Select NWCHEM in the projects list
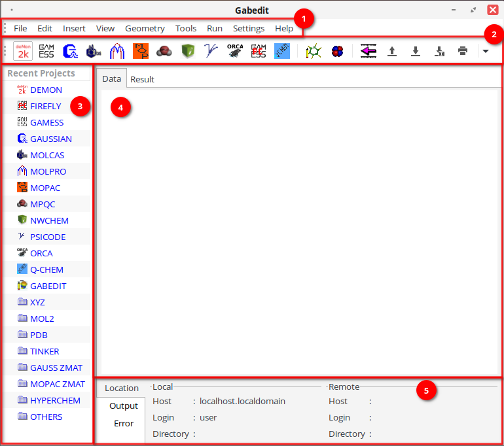This screenshot has height=446, width=504. pyautogui.click(x=49, y=220)
